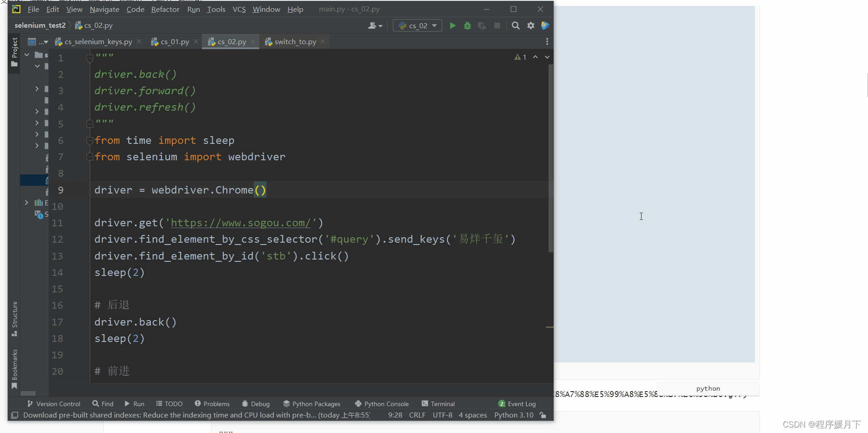
Task: Click Python 3.10 interpreter indicator
Action: [514, 415]
